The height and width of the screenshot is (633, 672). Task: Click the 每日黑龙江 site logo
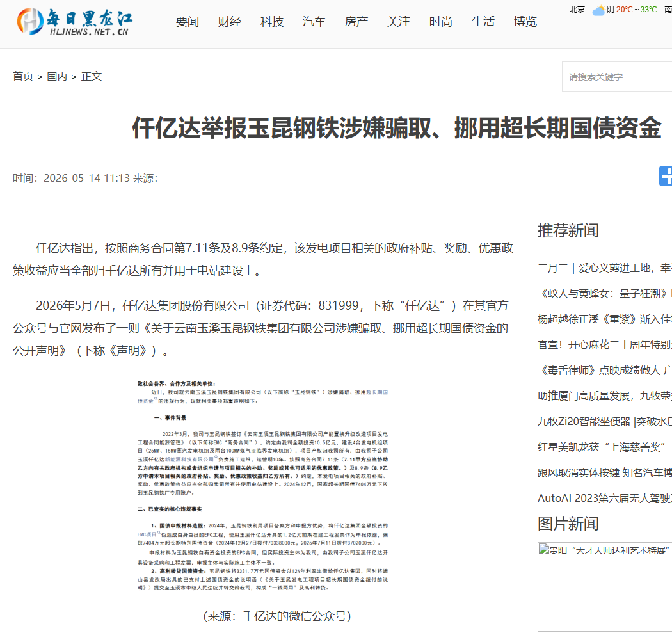pos(75,21)
